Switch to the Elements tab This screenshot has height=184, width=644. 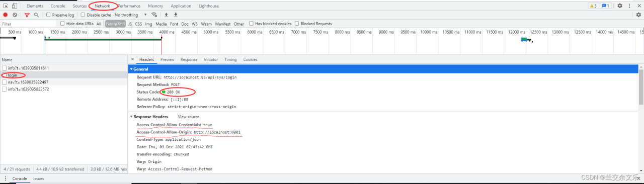(x=35, y=6)
